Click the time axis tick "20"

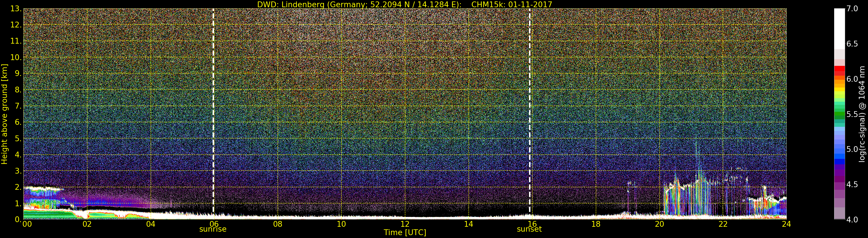click(659, 224)
